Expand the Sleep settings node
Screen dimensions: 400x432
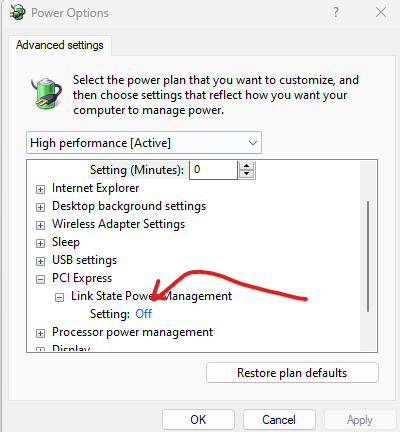(x=40, y=243)
